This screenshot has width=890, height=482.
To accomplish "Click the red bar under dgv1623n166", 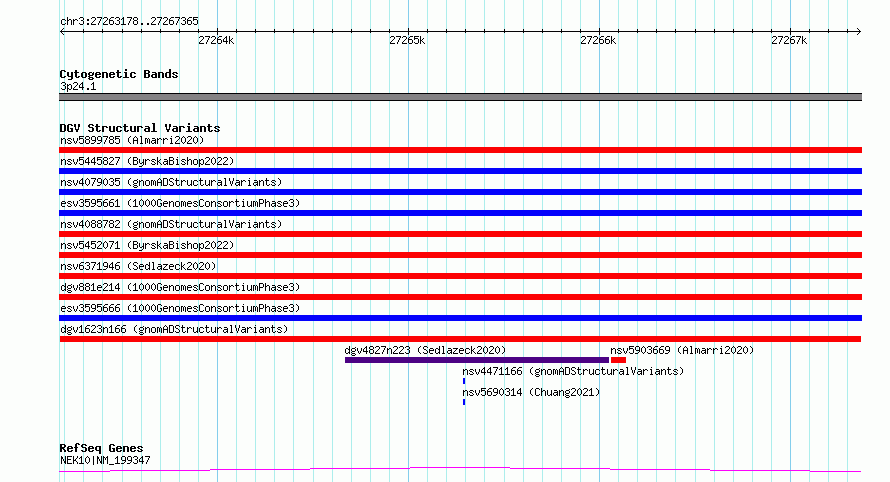I will tap(460, 339).
